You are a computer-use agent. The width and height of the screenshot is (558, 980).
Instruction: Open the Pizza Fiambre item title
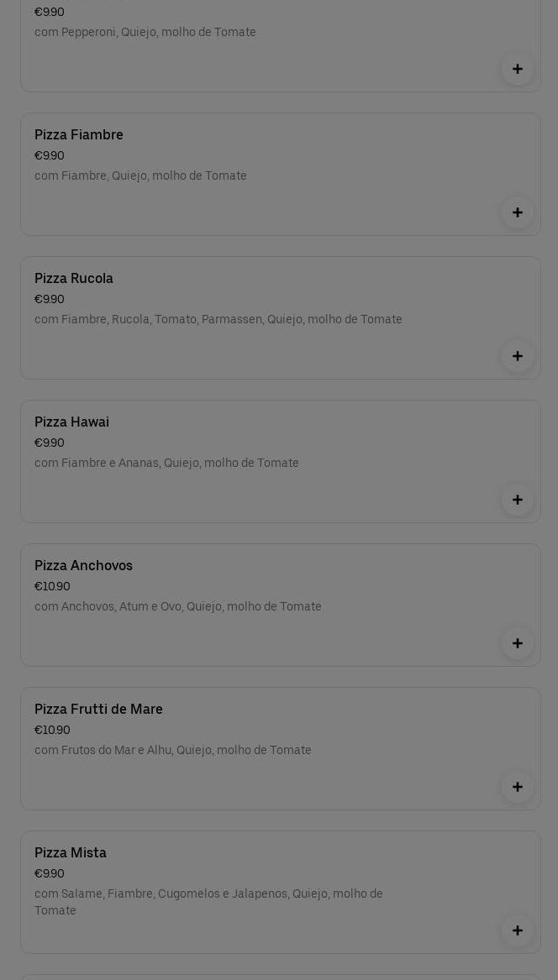[79, 135]
